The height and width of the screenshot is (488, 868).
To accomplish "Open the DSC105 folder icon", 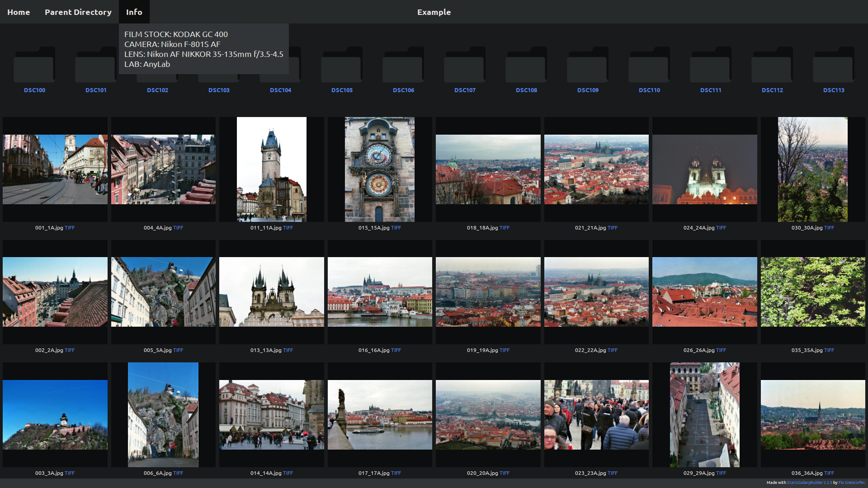I will (x=342, y=66).
